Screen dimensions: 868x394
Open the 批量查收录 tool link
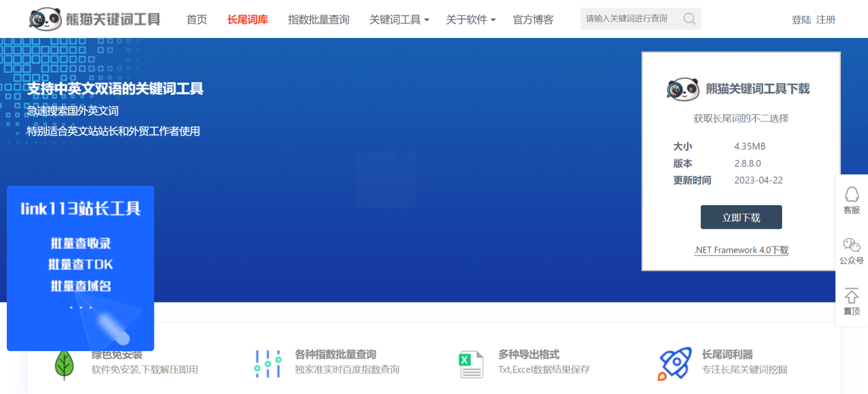coord(80,243)
